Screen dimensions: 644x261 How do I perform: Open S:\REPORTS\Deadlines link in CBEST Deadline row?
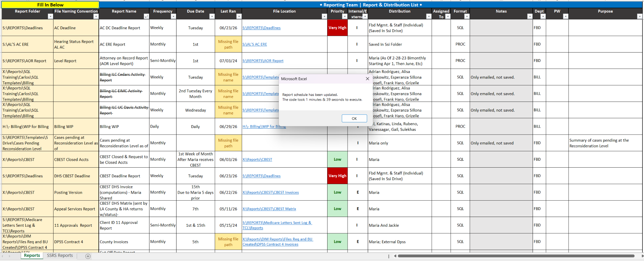[x=261, y=176]
